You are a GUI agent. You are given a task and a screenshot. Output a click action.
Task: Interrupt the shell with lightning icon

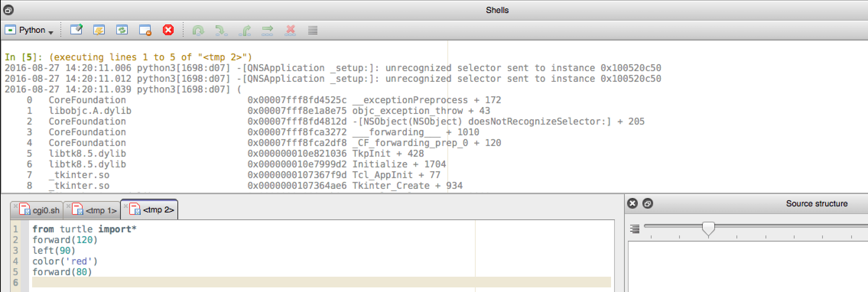[99, 30]
